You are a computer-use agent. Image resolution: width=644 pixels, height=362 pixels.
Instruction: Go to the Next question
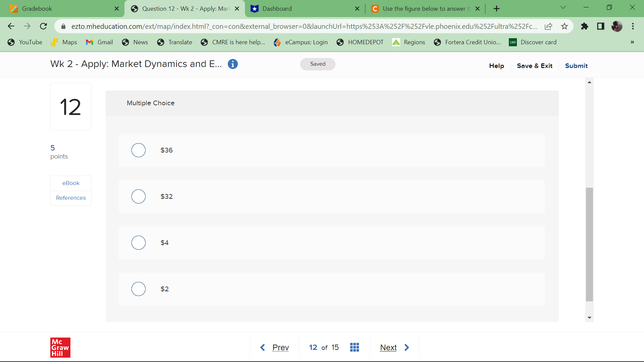[x=388, y=347]
